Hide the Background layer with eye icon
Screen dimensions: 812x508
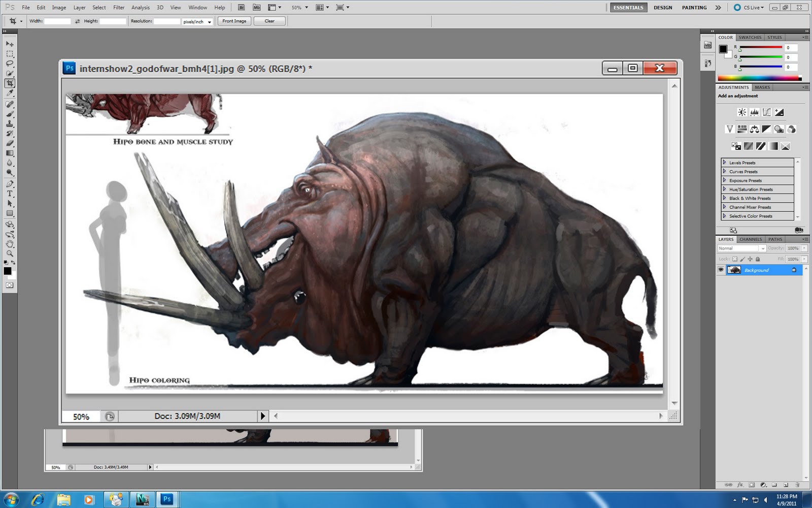[721, 270]
